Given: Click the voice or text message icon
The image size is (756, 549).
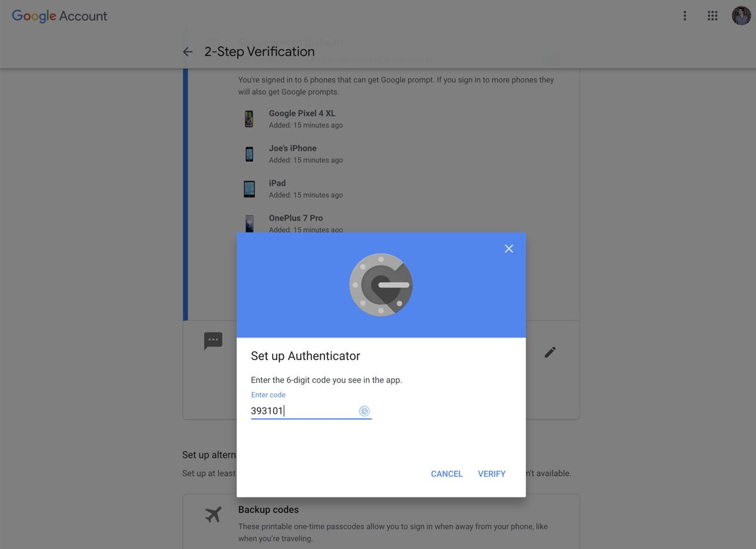Looking at the screenshot, I should [x=213, y=341].
